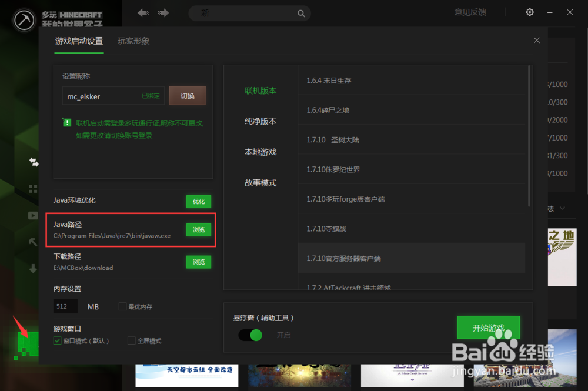Image resolution: width=588 pixels, height=391 pixels.
Task: Click the version swap arrows icon in left sidebar
Action: pos(34,162)
